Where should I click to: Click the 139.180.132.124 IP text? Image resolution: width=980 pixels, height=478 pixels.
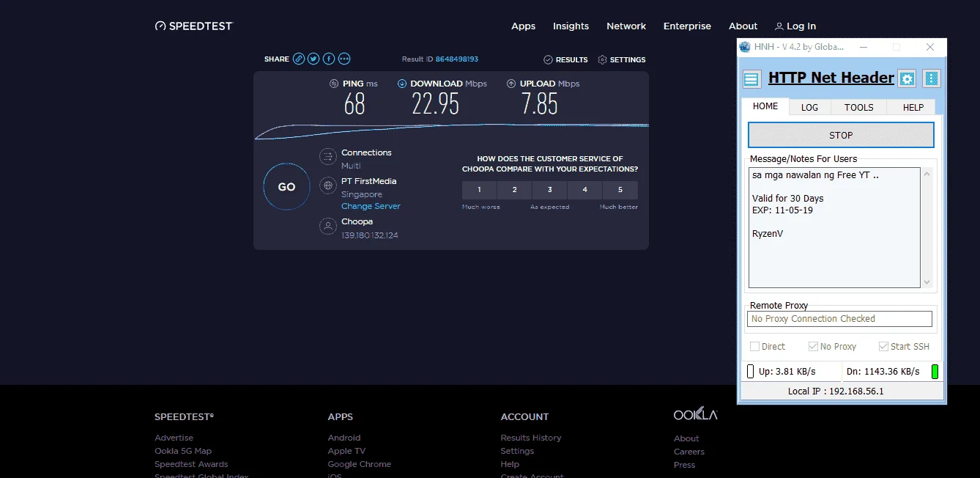pyautogui.click(x=370, y=235)
